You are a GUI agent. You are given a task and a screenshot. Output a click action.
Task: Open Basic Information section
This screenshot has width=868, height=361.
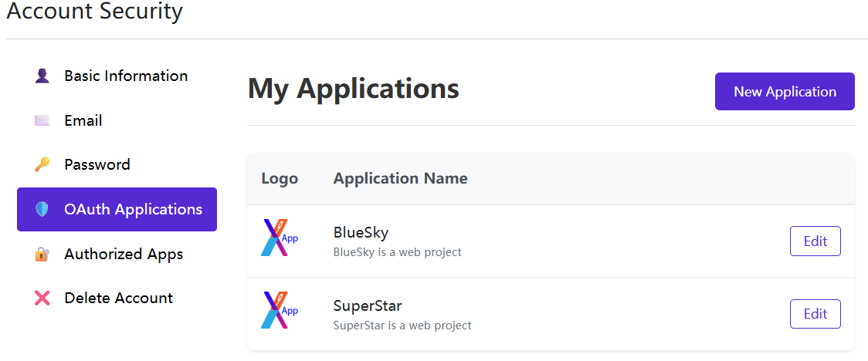(x=117, y=76)
